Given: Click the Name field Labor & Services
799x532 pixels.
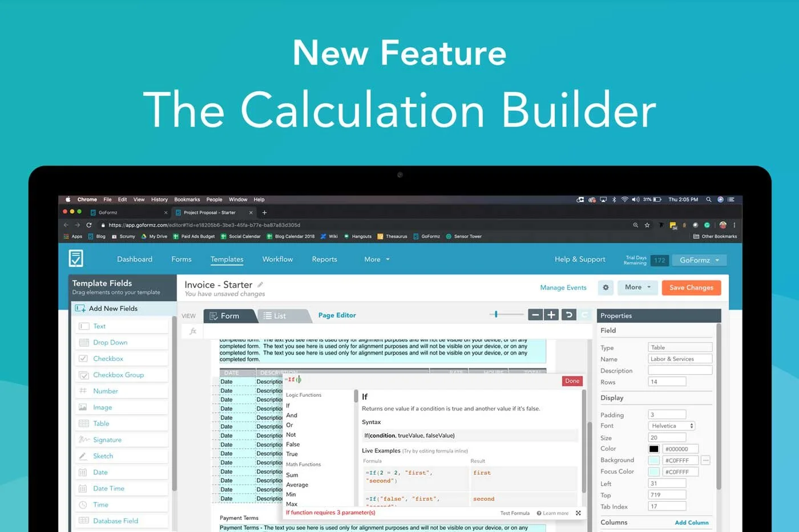Looking at the screenshot, I should [680, 359].
